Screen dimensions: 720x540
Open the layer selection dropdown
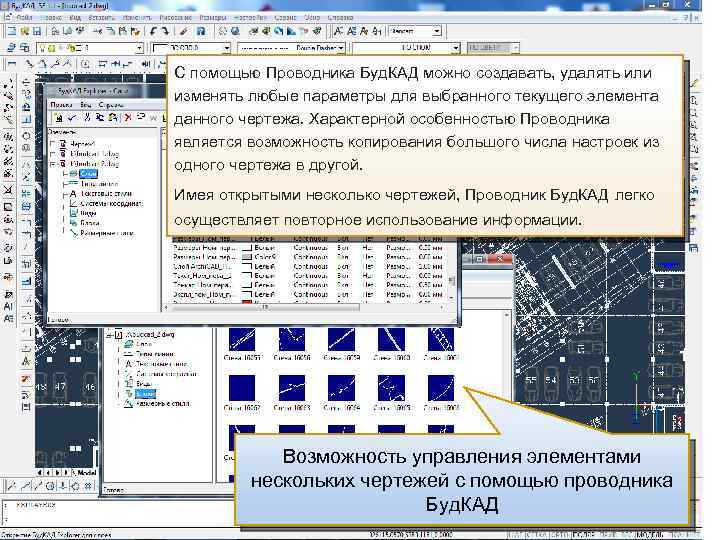140,47
